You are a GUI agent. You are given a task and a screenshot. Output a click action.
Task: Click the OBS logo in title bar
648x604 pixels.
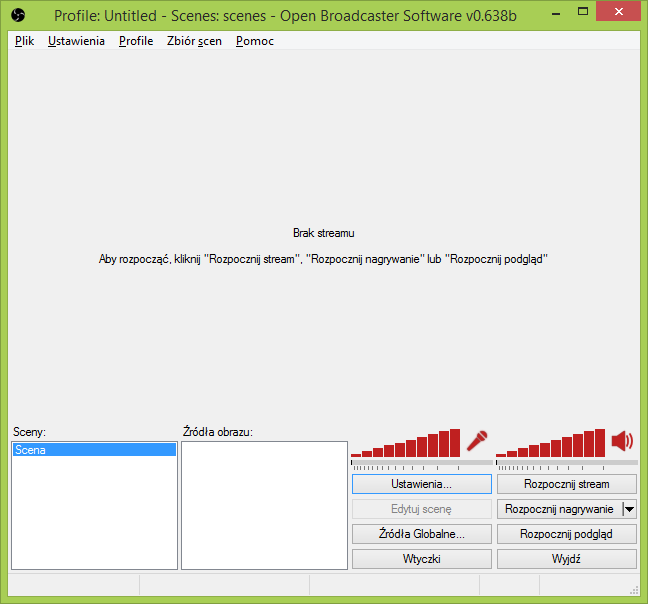point(18,15)
